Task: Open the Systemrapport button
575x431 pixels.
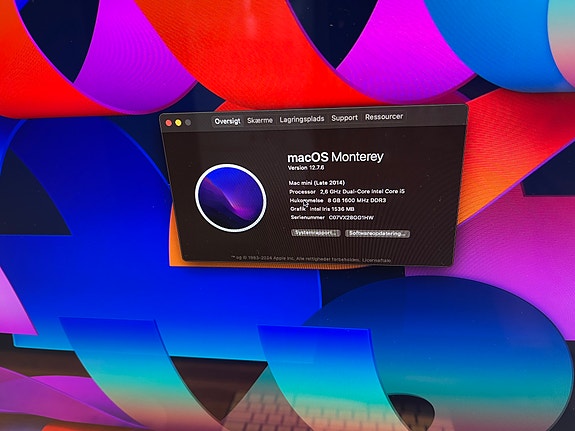Action: pyautogui.click(x=316, y=233)
